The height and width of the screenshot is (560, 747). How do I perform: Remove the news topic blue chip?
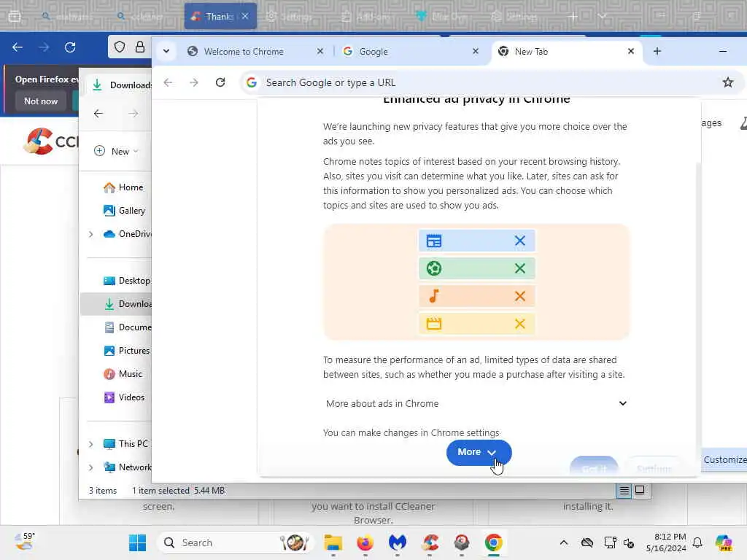519,241
